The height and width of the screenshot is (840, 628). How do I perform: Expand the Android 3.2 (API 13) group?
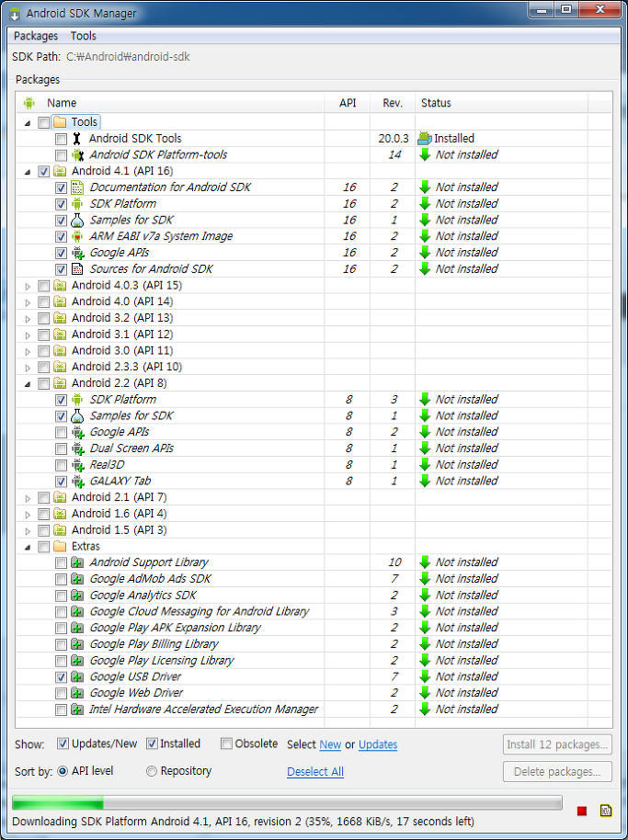pyautogui.click(x=28, y=319)
